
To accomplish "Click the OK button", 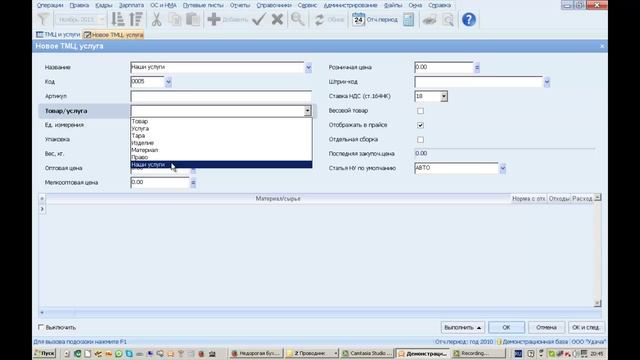I will pyautogui.click(x=506, y=327).
